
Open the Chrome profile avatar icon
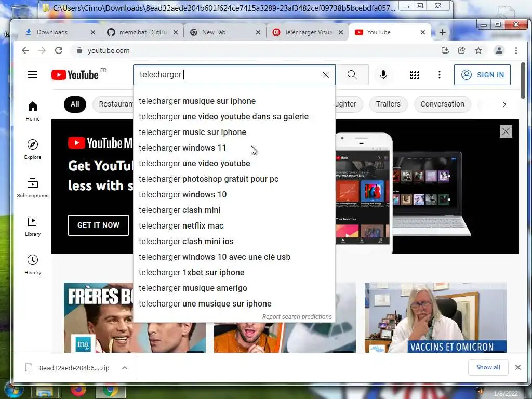(x=499, y=50)
